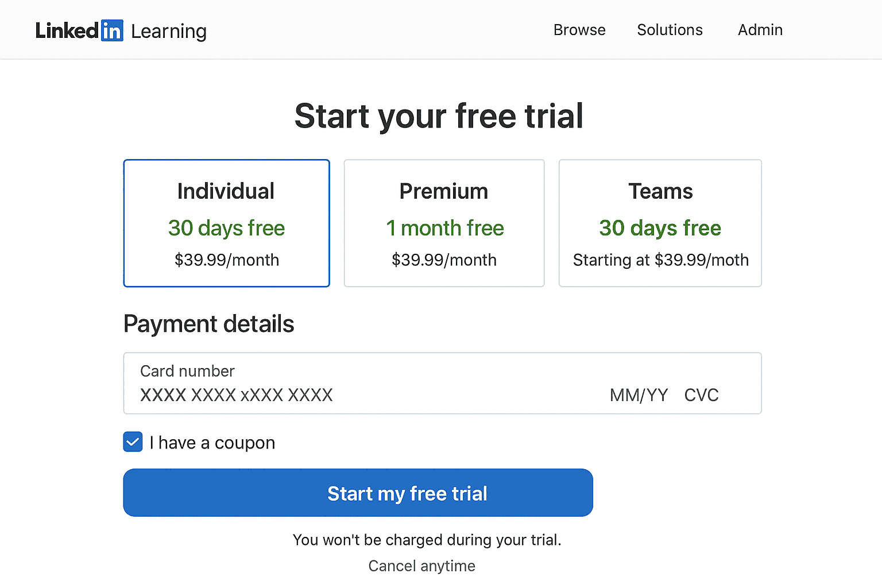Click the MM/YY expiration date field
Viewport: 882px width, 588px height.
(x=639, y=395)
